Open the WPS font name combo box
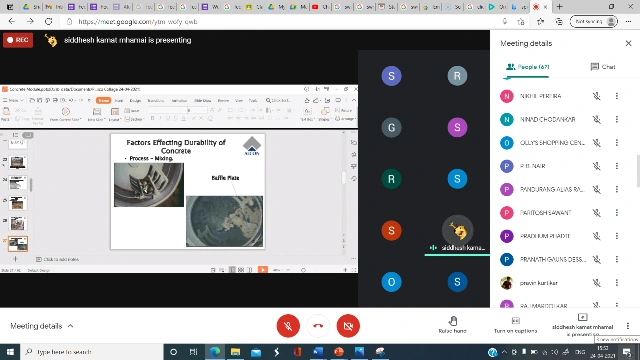640x360 pixels. pyautogui.click(x=167, y=110)
